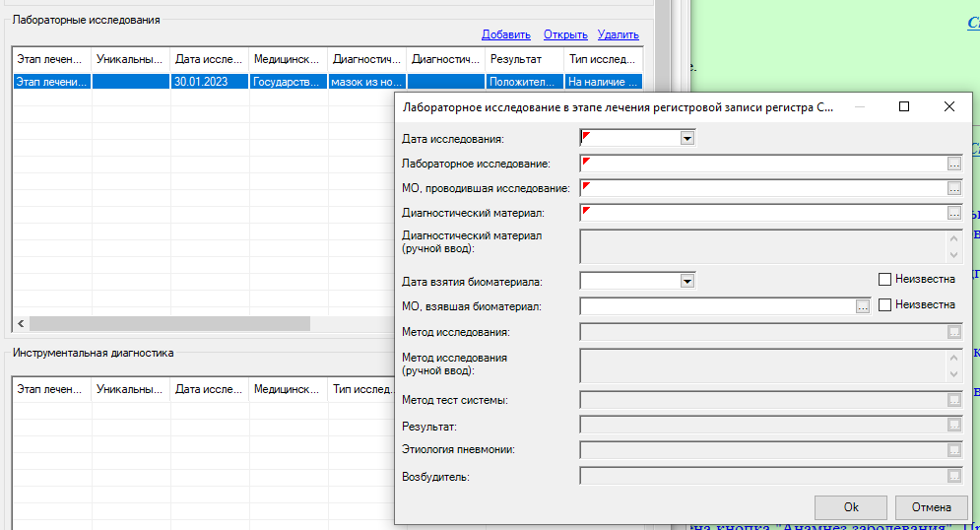Image resolution: width=980 pixels, height=530 pixels.
Task: Click the МО, взявшая биоматериал input field
Action: [x=717, y=306]
